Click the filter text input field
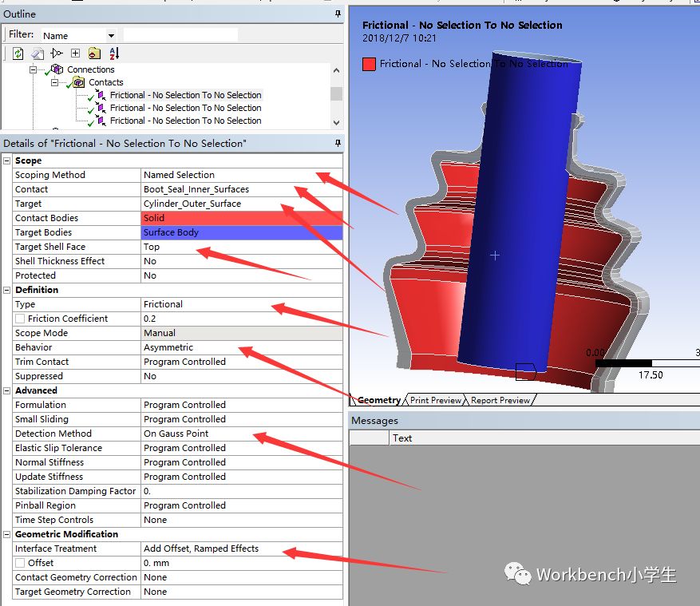700x606 pixels. (x=180, y=35)
